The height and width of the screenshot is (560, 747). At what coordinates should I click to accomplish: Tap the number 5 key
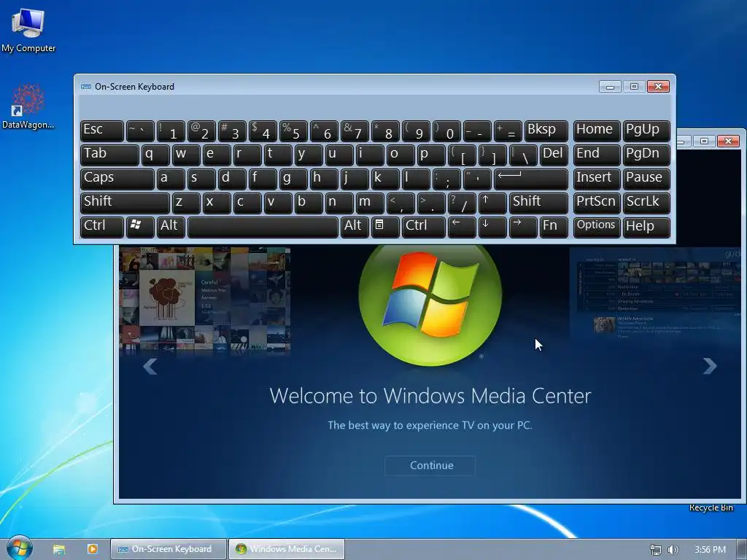pos(293,131)
